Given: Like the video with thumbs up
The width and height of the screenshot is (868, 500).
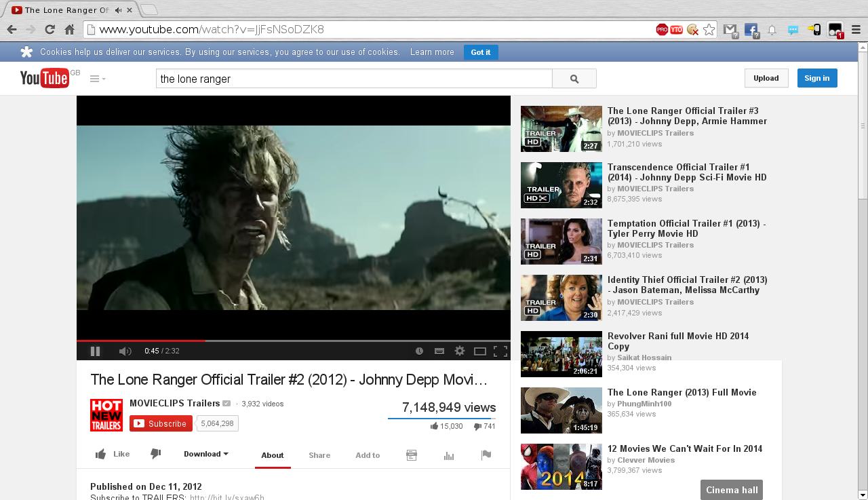Looking at the screenshot, I should 113,454.
